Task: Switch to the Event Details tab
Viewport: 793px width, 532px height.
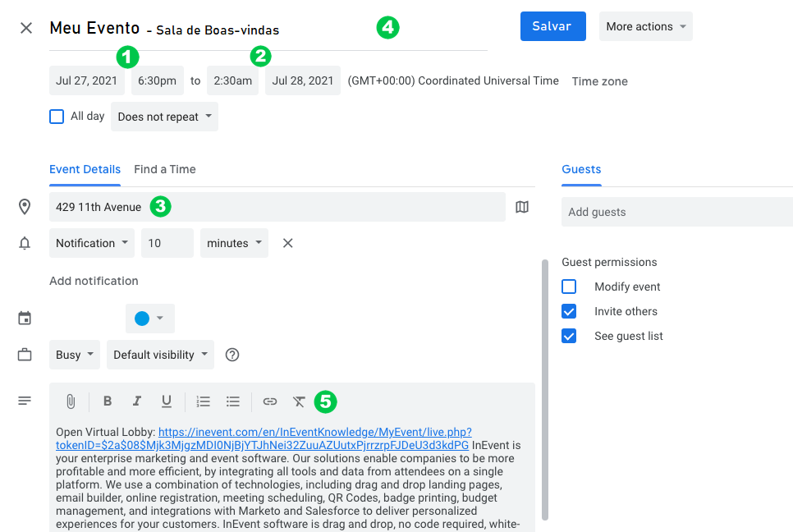Action: (85, 169)
